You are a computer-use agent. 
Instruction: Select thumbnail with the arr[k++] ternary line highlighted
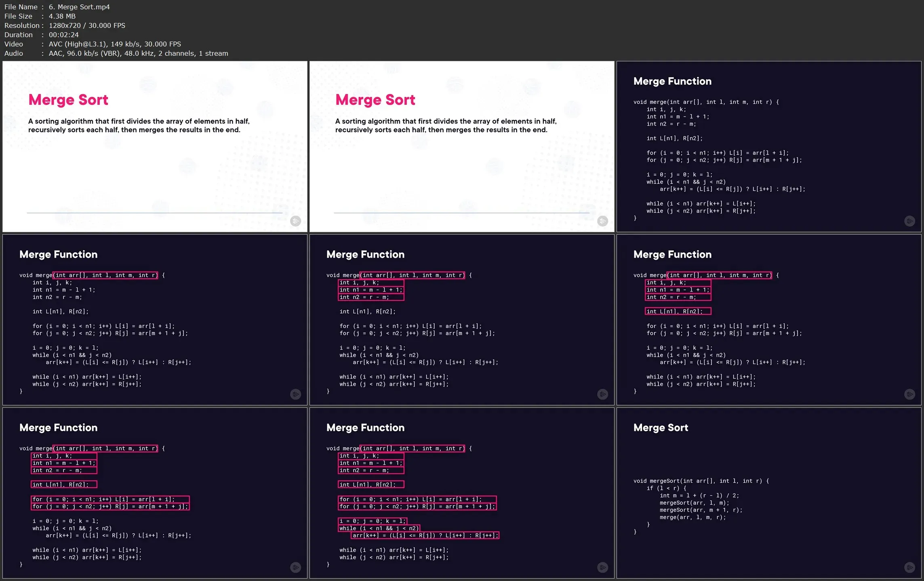(462, 493)
